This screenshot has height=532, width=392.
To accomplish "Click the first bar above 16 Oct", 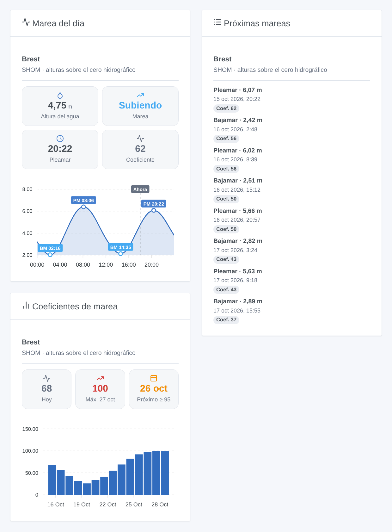I will [x=52, y=480].
